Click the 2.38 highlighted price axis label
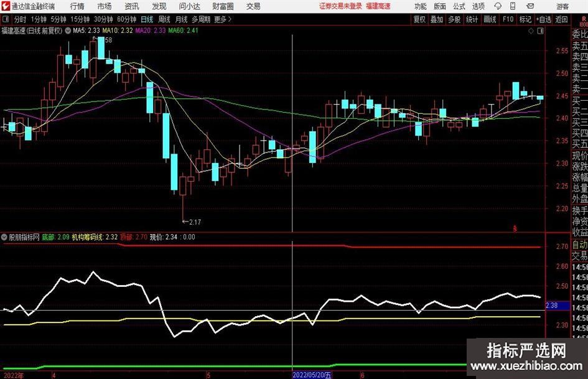588x379 pixels. (x=557, y=306)
